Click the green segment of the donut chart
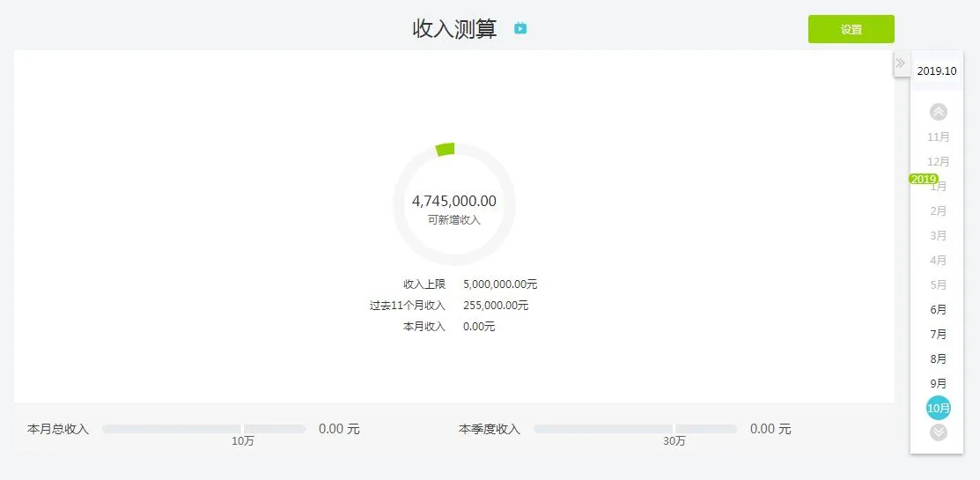Viewport: 980px width, 480px height. [x=445, y=150]
